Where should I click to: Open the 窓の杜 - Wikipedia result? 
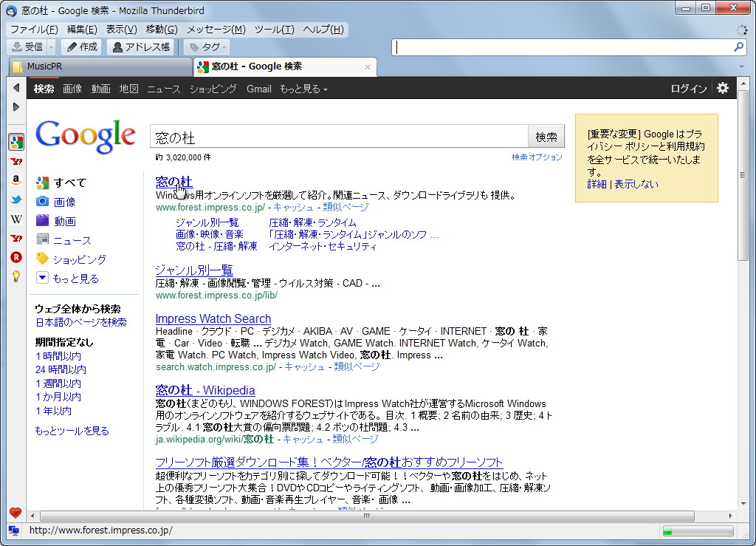click(x=205, y=389)
